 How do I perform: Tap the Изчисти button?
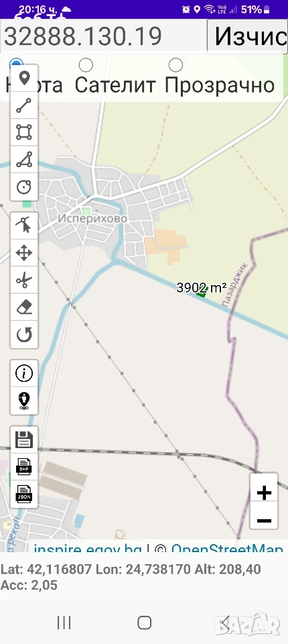click(247, 36)
